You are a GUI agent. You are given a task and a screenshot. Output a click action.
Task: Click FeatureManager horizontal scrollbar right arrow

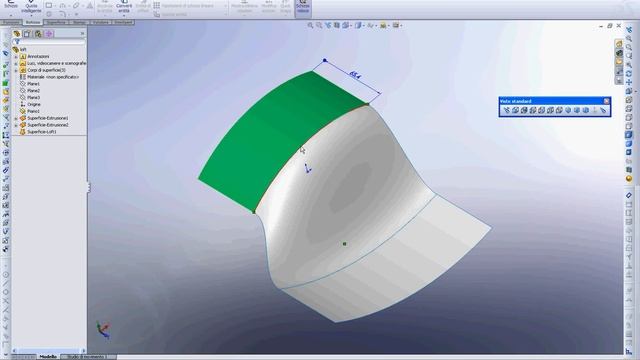coord(83,351)
